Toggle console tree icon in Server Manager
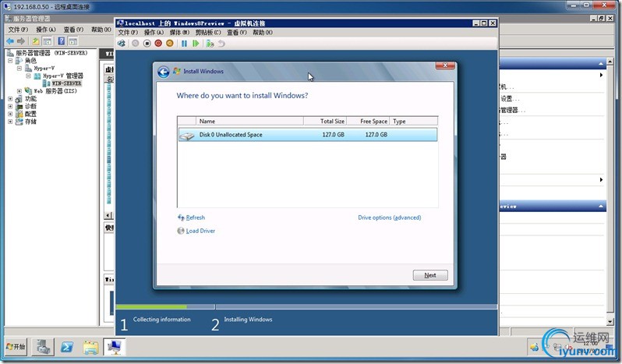Screen dimensions: 622x364 48,41
